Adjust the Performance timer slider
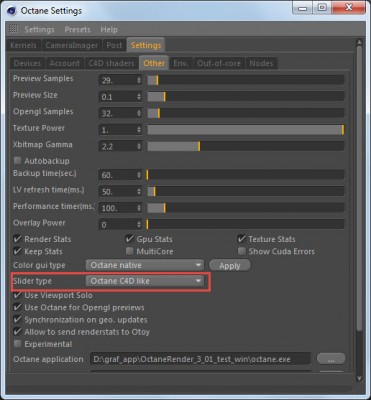Image resolution: width=371 pixels, height=400 pixels. point(246,208)
